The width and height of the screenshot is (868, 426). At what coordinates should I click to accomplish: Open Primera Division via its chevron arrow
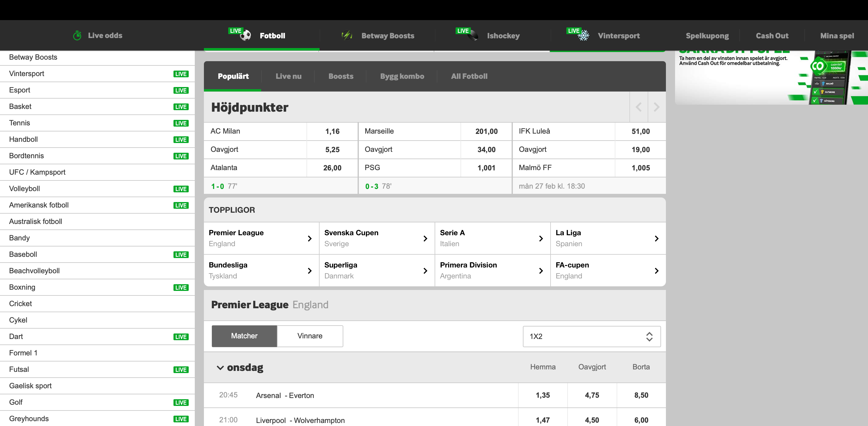pyautogui.click(x=541, y=271)
